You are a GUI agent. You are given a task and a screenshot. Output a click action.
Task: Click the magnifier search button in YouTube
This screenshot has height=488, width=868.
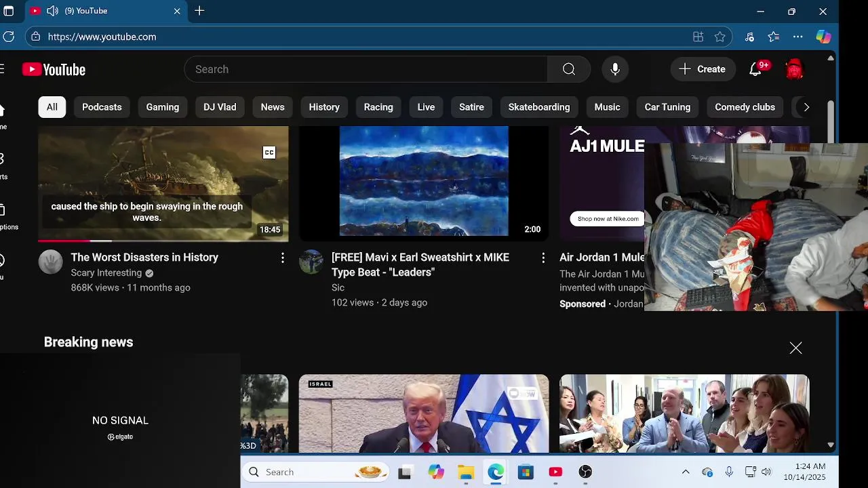569,69
